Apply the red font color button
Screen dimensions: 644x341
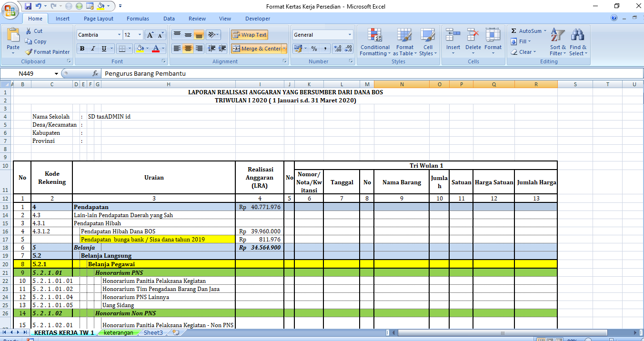[156, 49]
